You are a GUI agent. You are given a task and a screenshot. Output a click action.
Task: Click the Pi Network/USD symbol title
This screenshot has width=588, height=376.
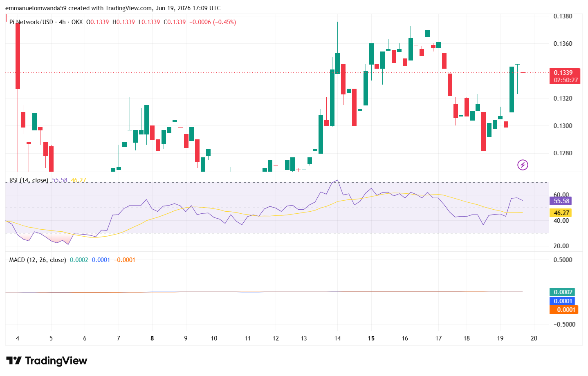point(31,22)
